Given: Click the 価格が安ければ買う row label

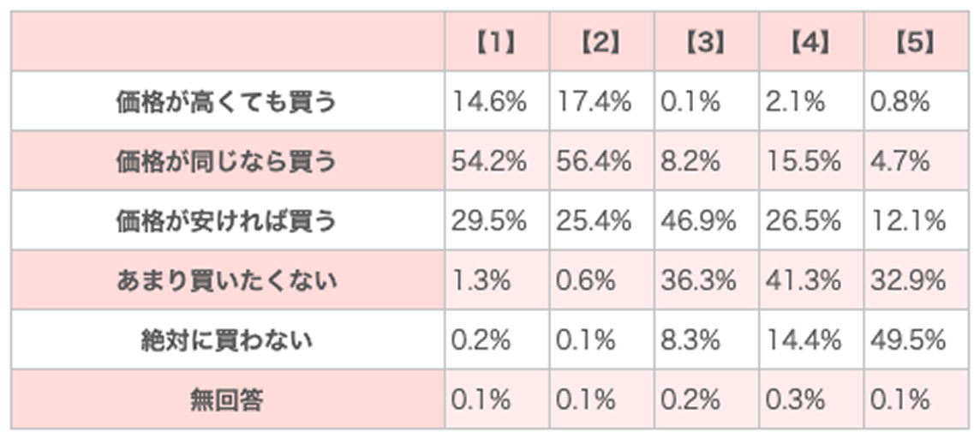Looking at the screenshot, I should (x=226, y=221).
